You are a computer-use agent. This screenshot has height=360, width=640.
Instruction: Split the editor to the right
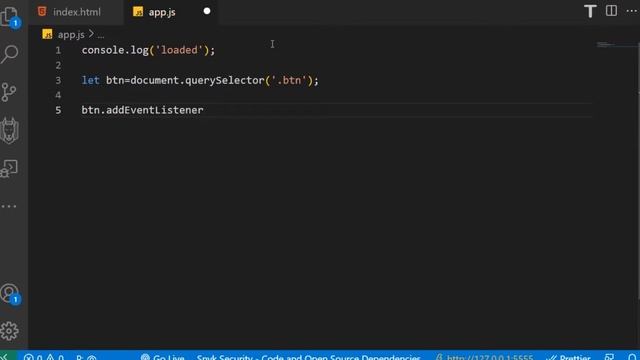click(x=611, y=11)
